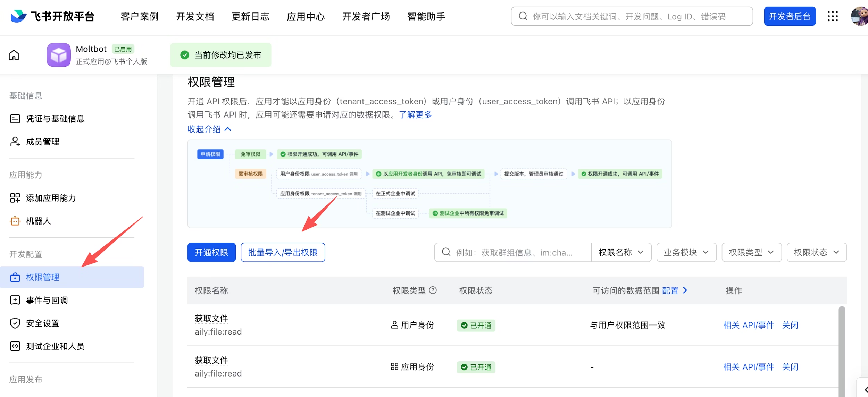Image resolution: width=868 pixels, height=397 pixels.
Task: Open the Feishu Open Platform home logo
Action: pyautogui.click(x=52, y=16)
